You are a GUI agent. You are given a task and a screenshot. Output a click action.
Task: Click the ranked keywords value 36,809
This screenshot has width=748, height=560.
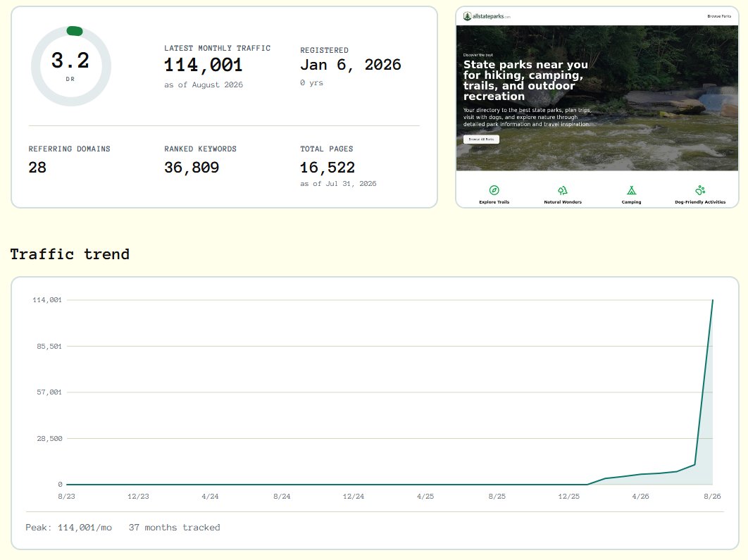tap(192, 168)
